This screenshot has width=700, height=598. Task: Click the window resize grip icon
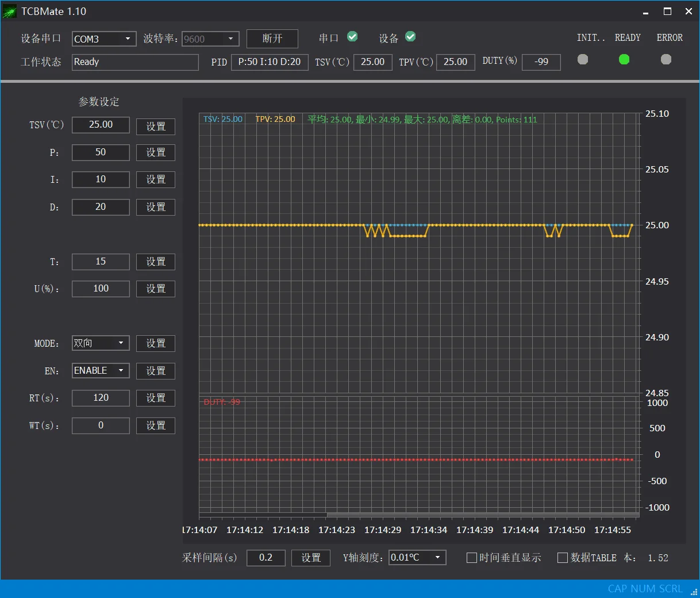coord(694,592)
